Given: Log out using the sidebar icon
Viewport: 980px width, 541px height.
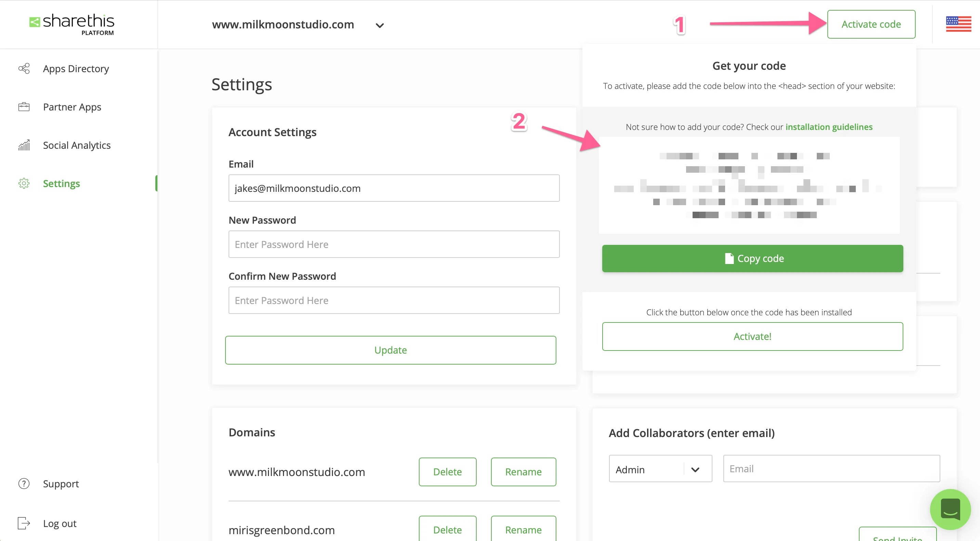Looking at the screenshot, I should (24, 523).
